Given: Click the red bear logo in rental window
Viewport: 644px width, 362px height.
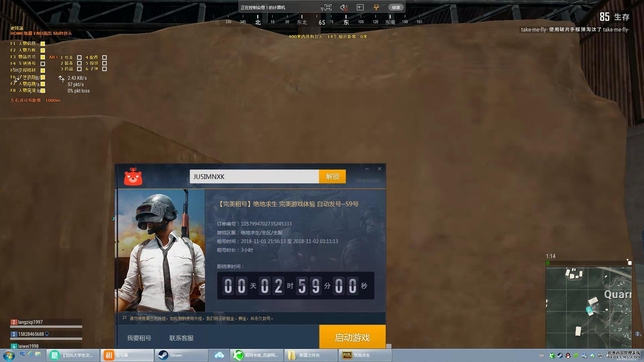Looking at the screenshot, I should pos(133,176).
